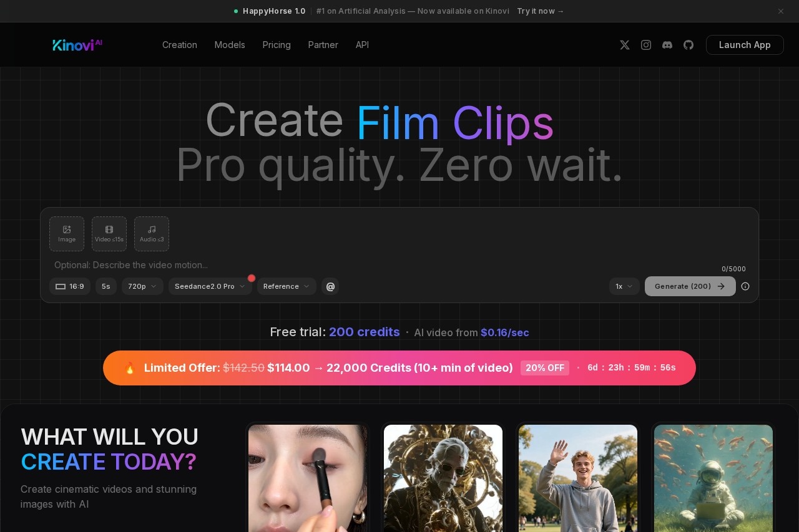This screenshot has width=799, height=532.
Task: Open the Models menu
Action: pos(230,45)
